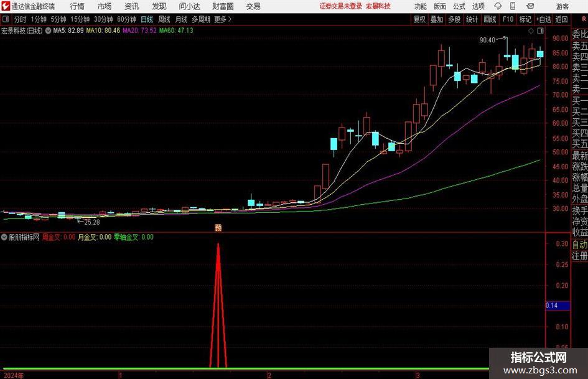This screenshot has height=379, width=588.
Task: Switch to 周线 weekly period
Action: click(x=164, y=19)
